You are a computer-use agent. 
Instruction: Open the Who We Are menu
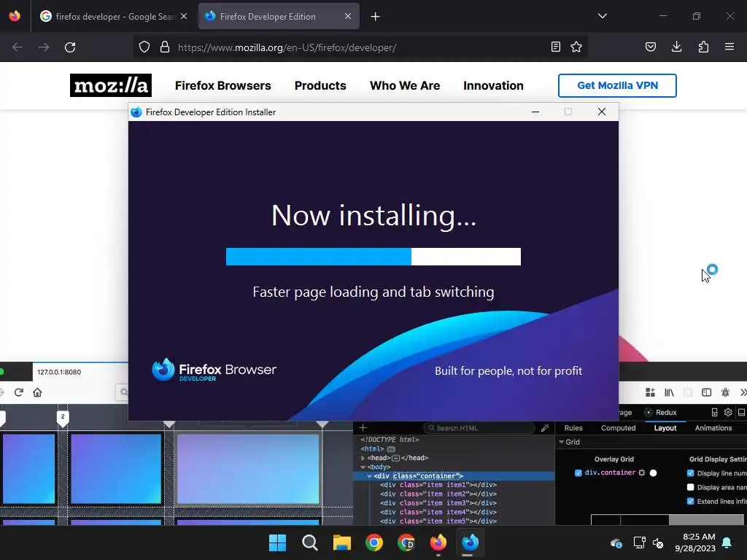point(405,86)
